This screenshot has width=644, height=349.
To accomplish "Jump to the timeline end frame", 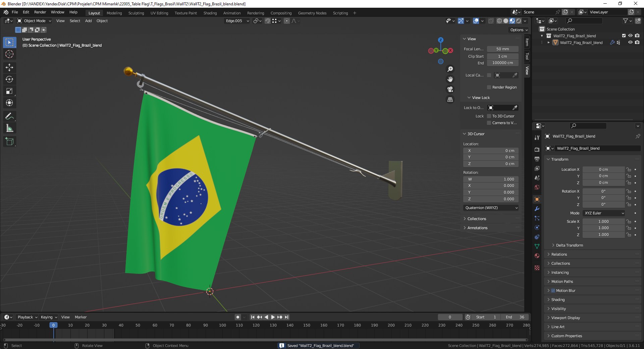I will point(286,317).
